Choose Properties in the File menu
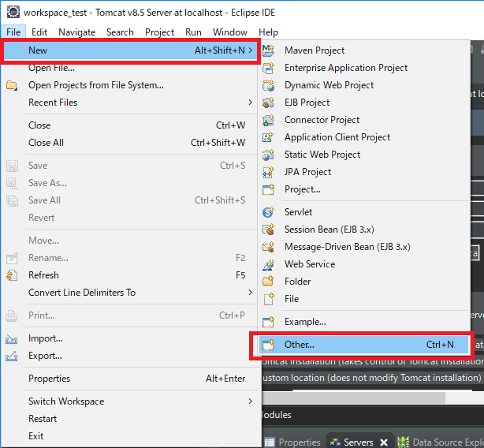Screen dimensions: 484x448 click(129, 379)
